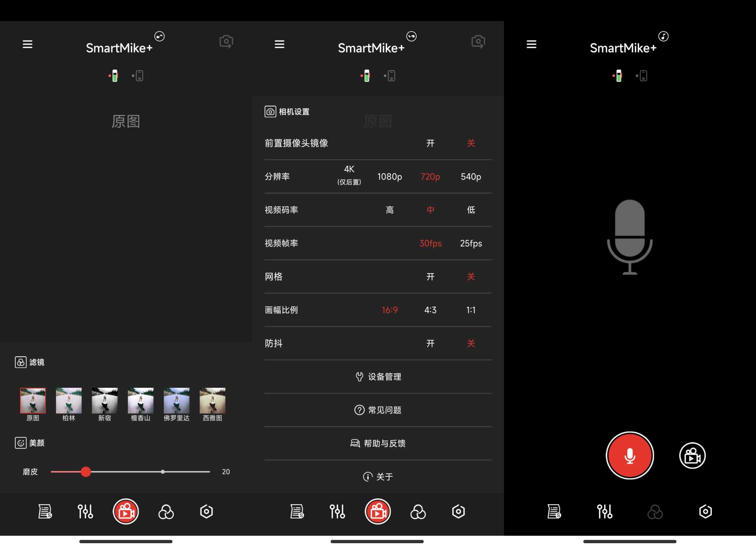
Task: Turn off stabilization (防抖 关)
Action: (471, 343)
